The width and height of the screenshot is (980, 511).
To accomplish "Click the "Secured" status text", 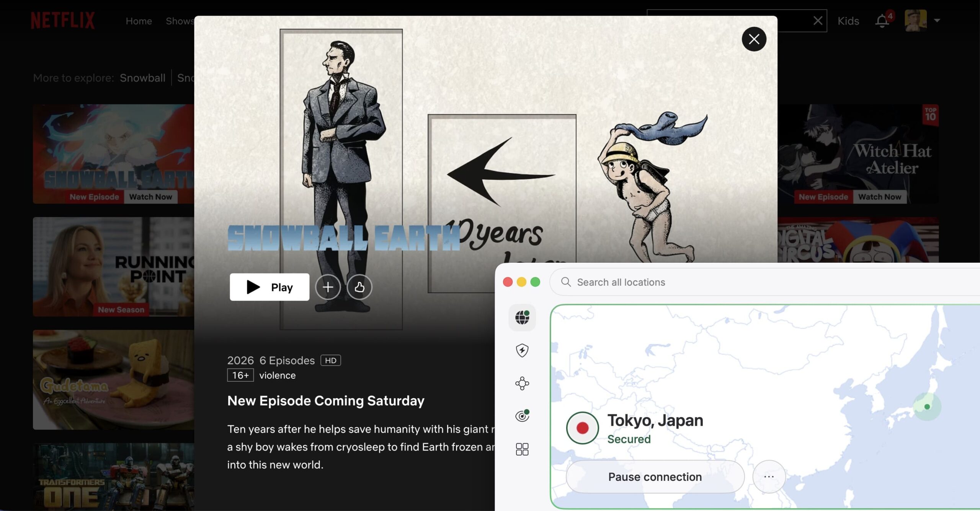I will pos(629,439).
